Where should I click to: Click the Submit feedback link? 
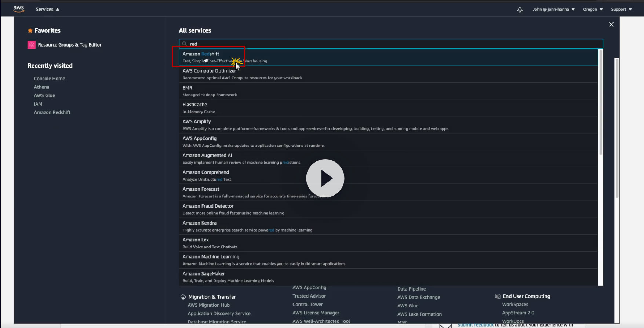pyautogui.click(x=476, y=325)
